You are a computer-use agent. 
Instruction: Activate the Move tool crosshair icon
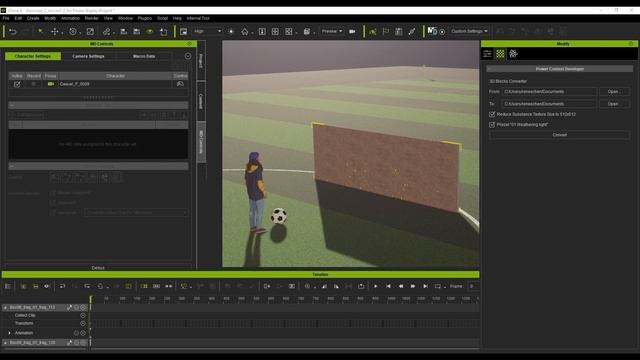click(54, 31)
